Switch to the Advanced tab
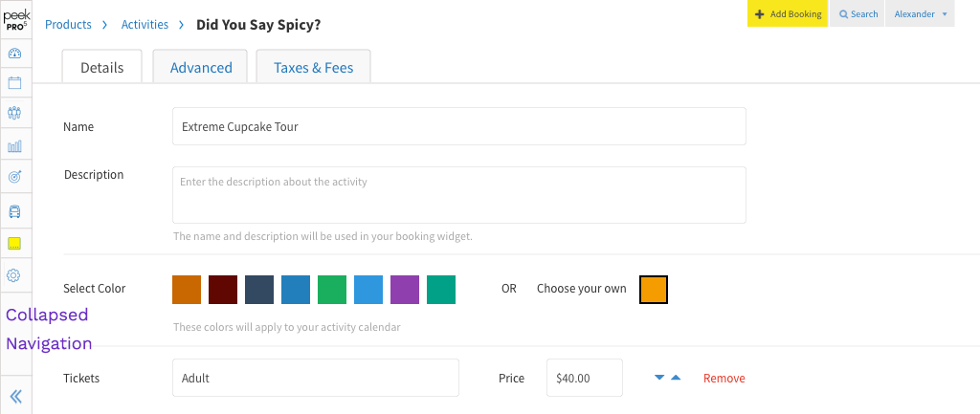 coord(201,67)
